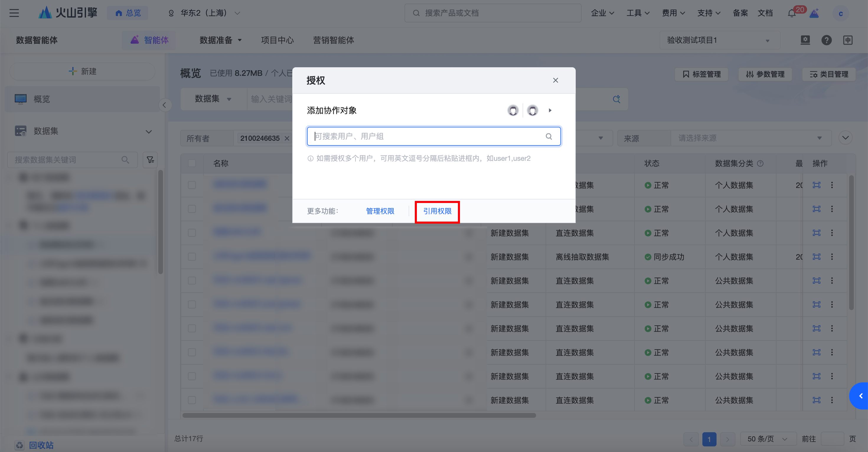Open the hamburger menu icon
This screenshot has height=452, width=868.
coord(14,13)
